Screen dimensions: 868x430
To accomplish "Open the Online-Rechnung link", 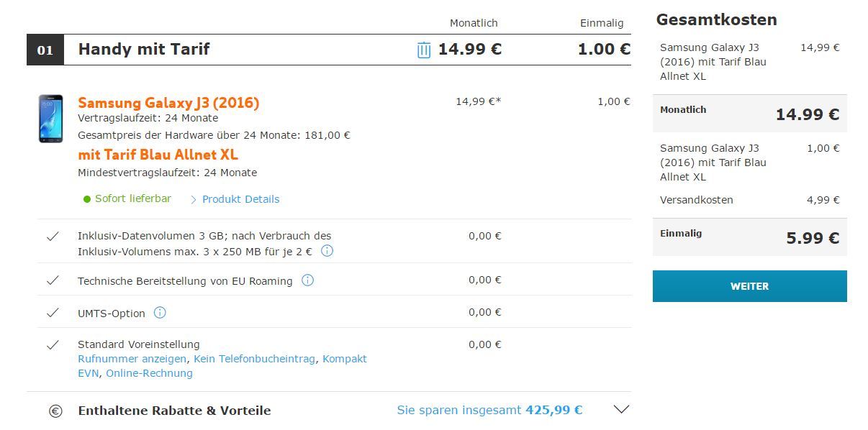I will pyautogui.click(x=149, y=373).
